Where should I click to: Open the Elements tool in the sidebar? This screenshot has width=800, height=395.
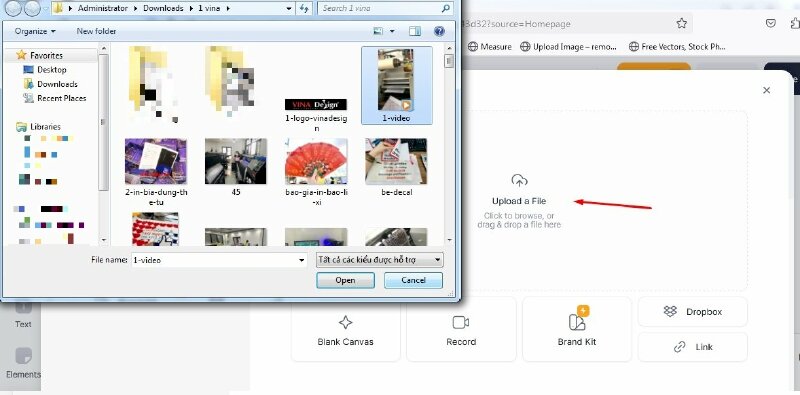click(x=23, y=363)
